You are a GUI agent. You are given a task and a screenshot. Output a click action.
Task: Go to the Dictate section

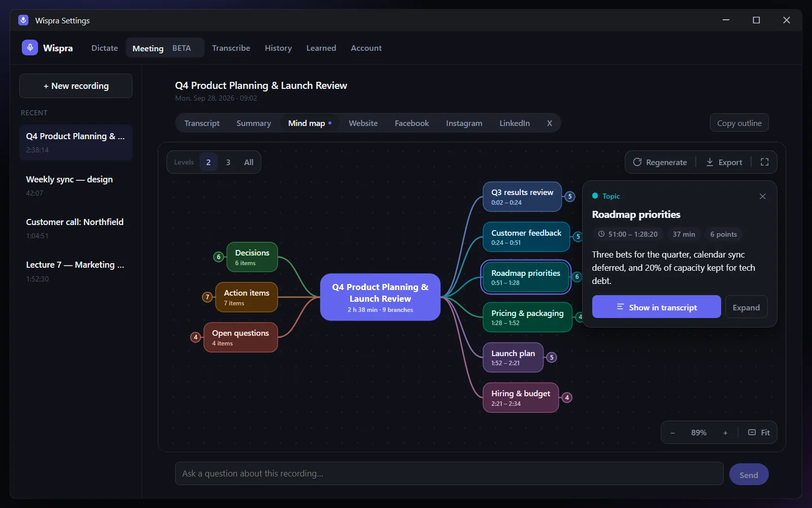105,48
